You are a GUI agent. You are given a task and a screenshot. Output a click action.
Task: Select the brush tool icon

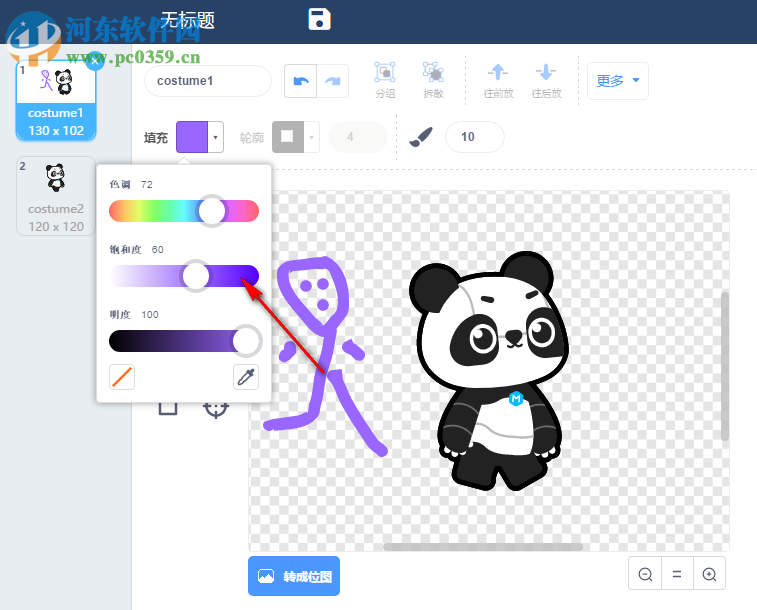[x=421, y=137]
